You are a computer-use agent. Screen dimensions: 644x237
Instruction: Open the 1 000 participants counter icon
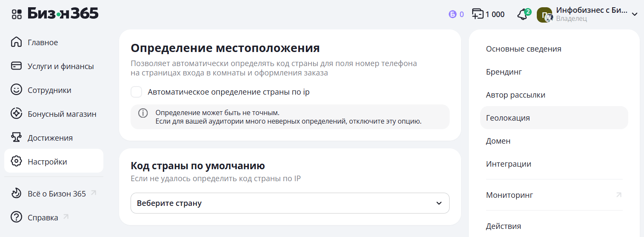pos(478,14)
